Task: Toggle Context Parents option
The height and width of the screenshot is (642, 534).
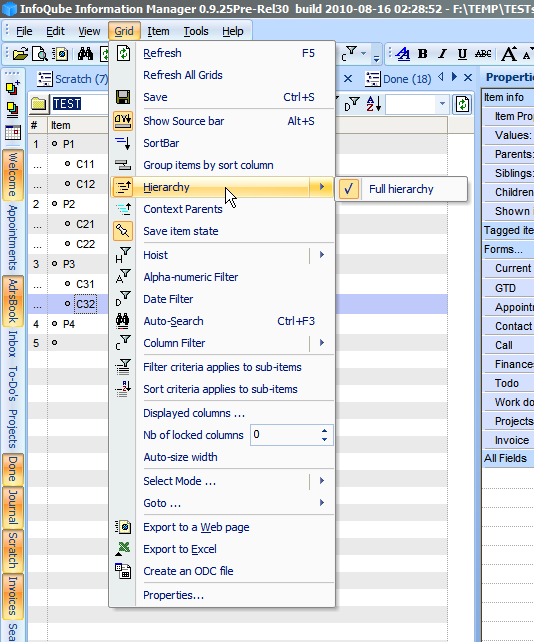Action: coord(222,209)
